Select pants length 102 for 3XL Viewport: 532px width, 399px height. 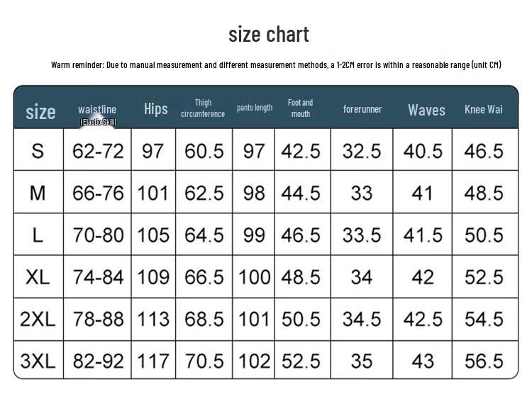pos(255,361)
